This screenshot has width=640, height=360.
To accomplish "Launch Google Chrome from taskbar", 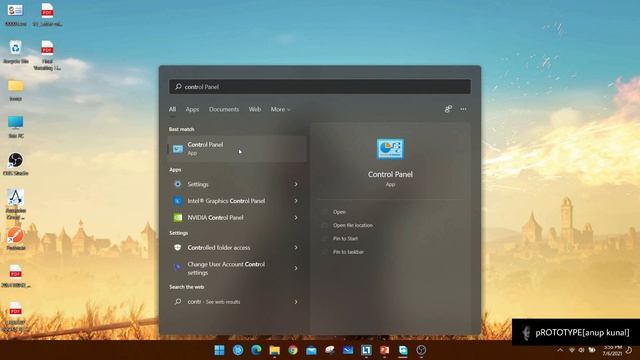I will (293, 350).
